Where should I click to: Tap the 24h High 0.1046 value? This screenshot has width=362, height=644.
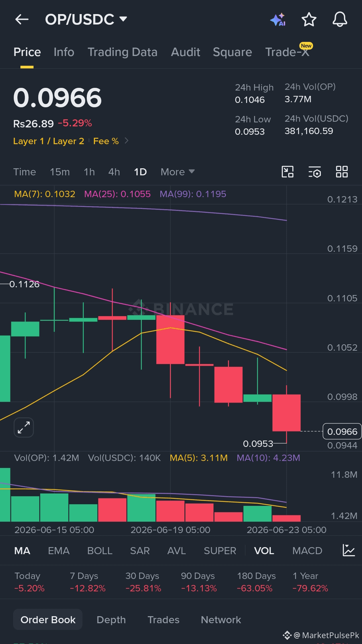[x=250, y=100]
